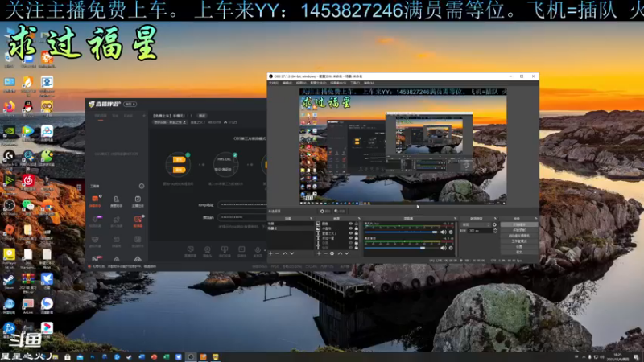Toggle visibility eye of third OBS source
Image resolution: width=644 pixels, height=362 pixels.
pyautogui.click(x=351, y=233)
